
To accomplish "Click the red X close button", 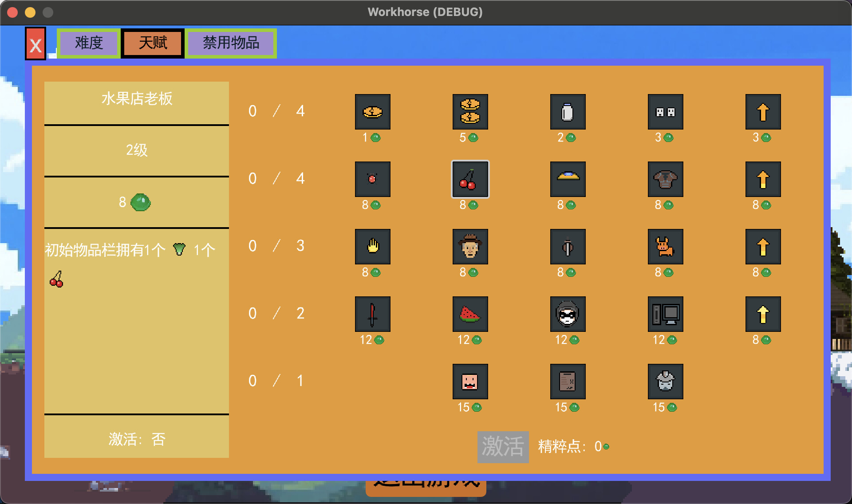I will (35, 43).
